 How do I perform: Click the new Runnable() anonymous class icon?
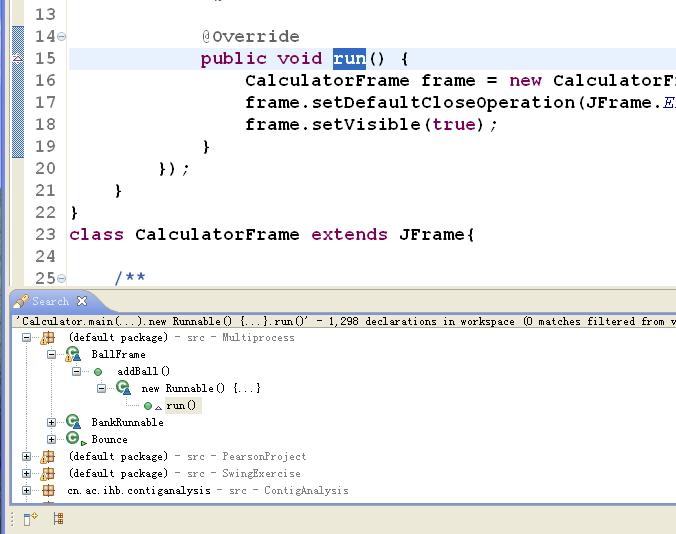tap(123, 388)
